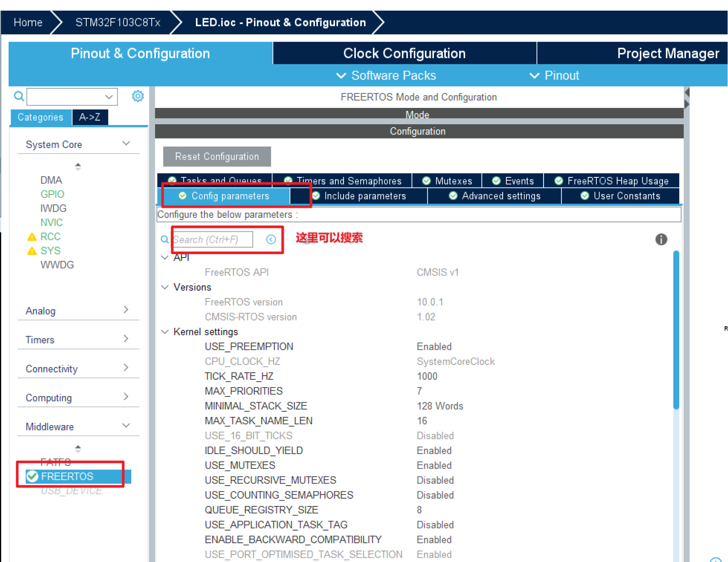Select the Categories list tab
The height and width of the screenshot is (562, 728).
pyautogui.click(x=40, y=117)
